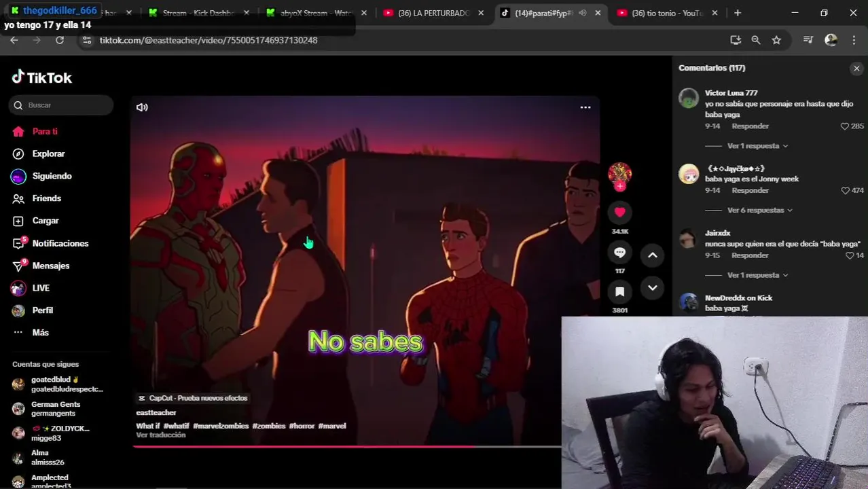The width and height of the screenshot is (868, 489).
Task: Bookmark page with star icon
Action: click(x=776, y=40)
